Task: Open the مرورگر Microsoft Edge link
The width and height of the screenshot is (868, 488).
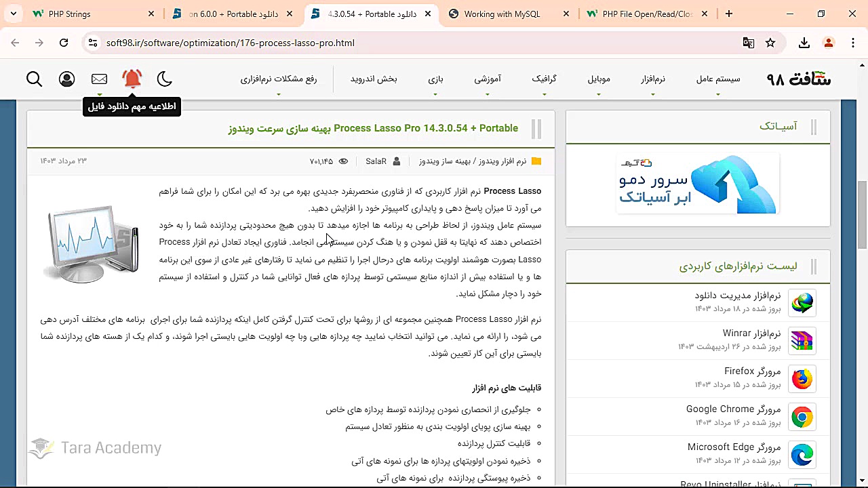Action: coord(734,447)
